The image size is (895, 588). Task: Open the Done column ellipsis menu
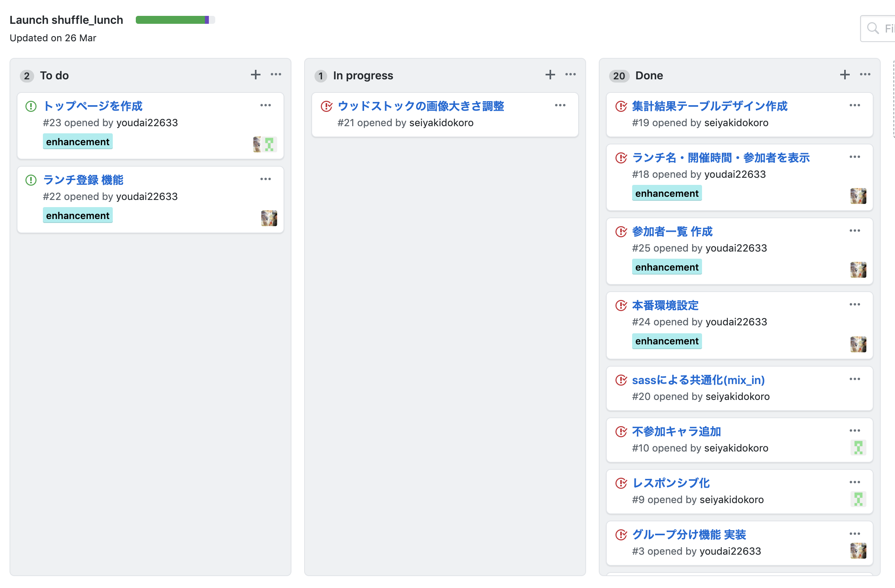[x=865, y=75]
